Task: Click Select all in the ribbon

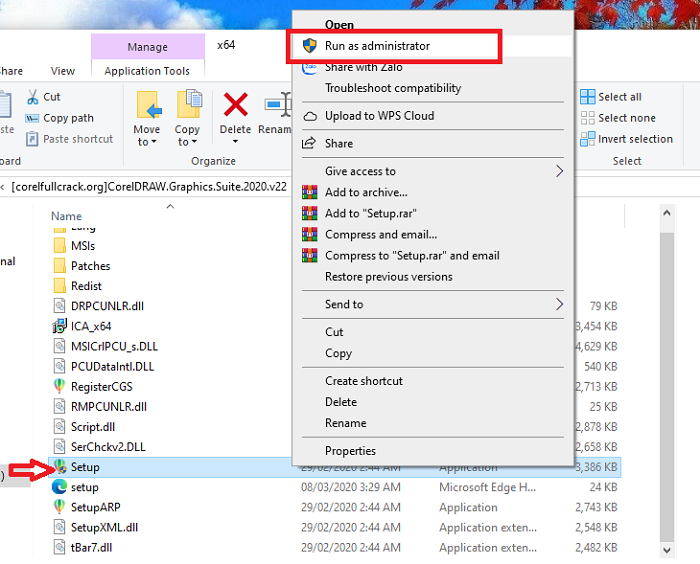Action: pos(619,97)
